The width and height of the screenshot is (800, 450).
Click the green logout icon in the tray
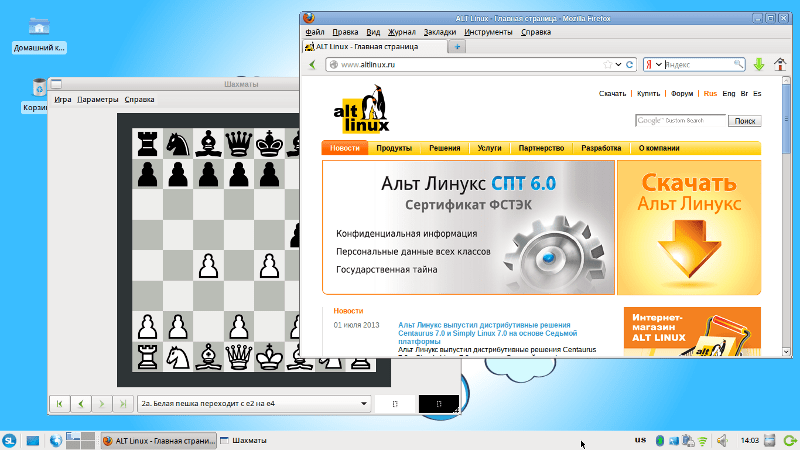(790, 440)
